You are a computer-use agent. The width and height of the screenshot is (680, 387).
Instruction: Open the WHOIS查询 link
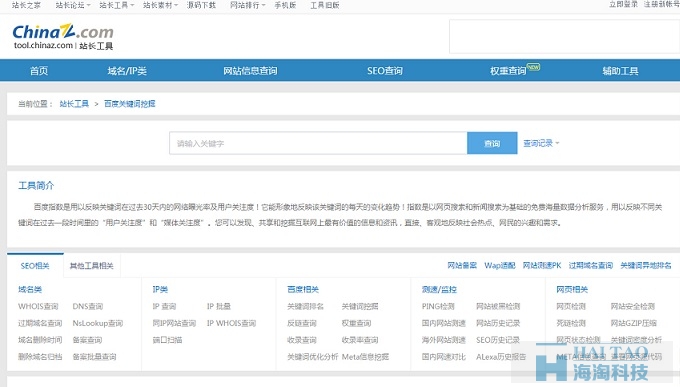coord(38,306)
